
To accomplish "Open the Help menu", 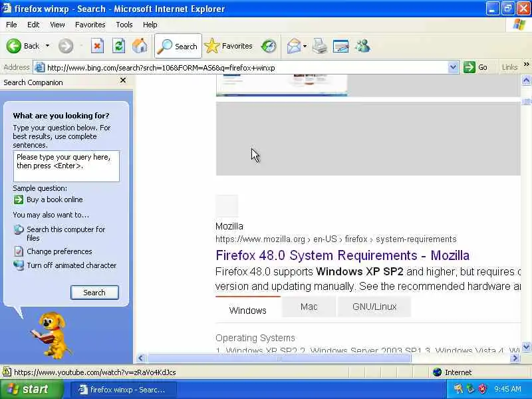I will pyautogui.click(x=150, y=25).
